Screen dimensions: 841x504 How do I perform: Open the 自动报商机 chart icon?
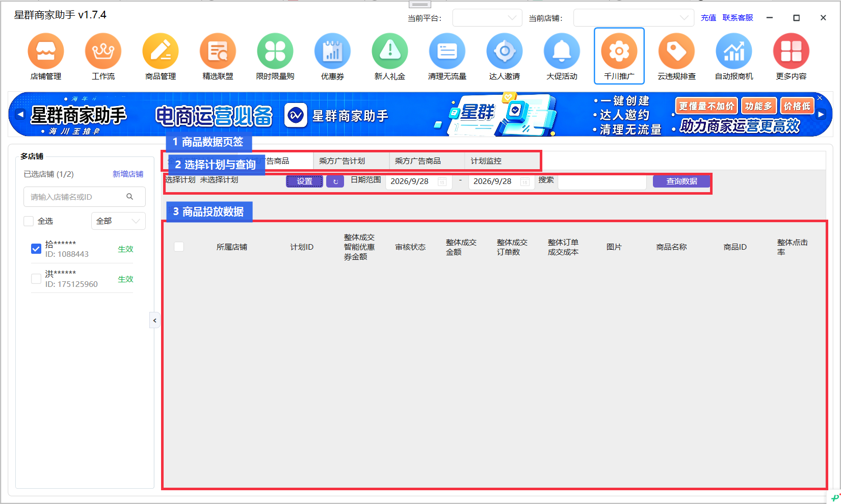click(734, 51)
